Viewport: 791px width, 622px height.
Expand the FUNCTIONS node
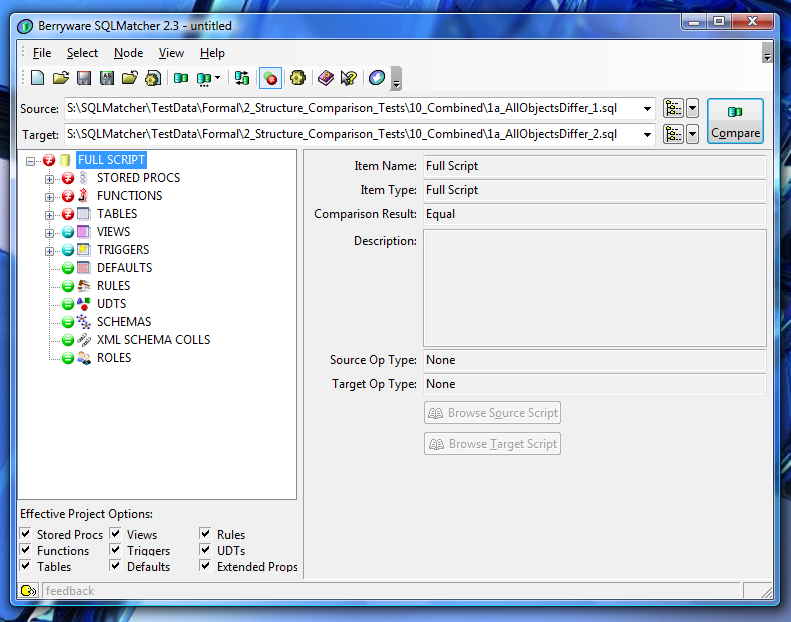click(x=49, y=197)
